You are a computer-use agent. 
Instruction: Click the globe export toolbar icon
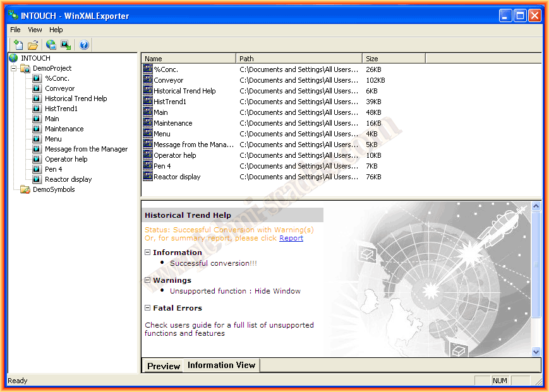[51, 45]
